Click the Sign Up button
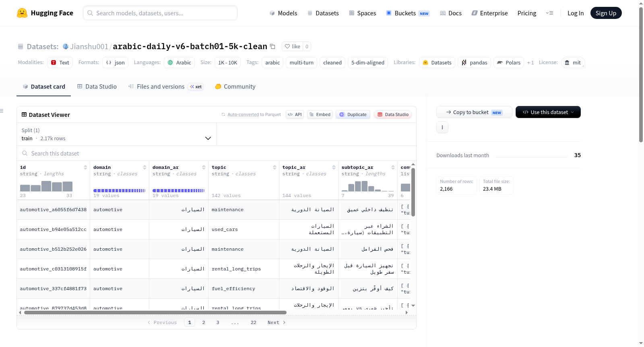Screen dimensions: 644x347 (606, 13)
